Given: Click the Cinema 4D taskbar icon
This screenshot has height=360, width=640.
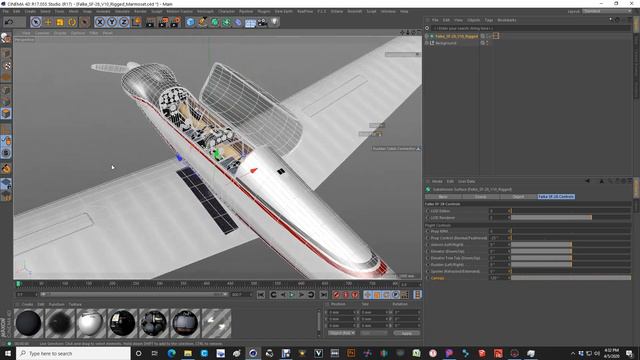Looking at the screenshot, I should coord(253,353).
